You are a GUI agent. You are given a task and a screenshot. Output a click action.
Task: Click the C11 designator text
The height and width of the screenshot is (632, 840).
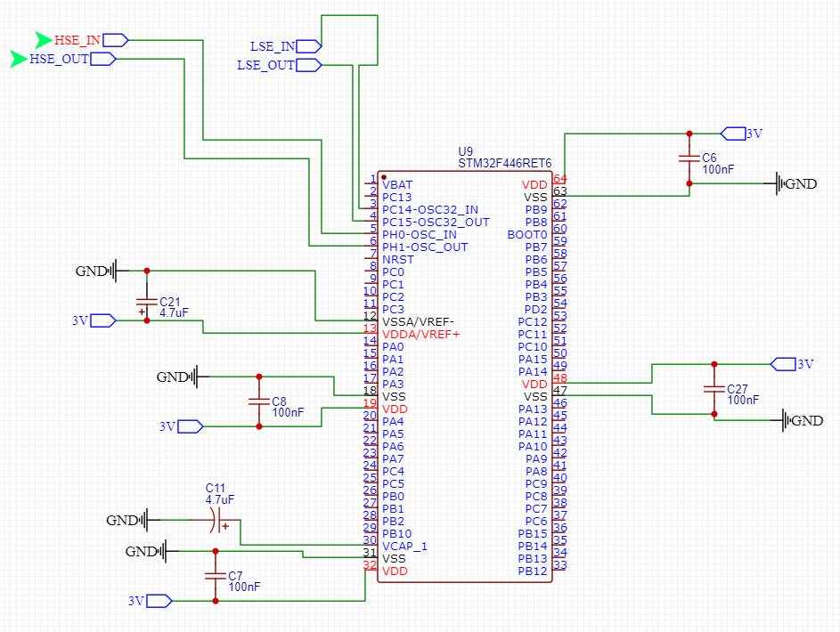click(x=216, y=488)
